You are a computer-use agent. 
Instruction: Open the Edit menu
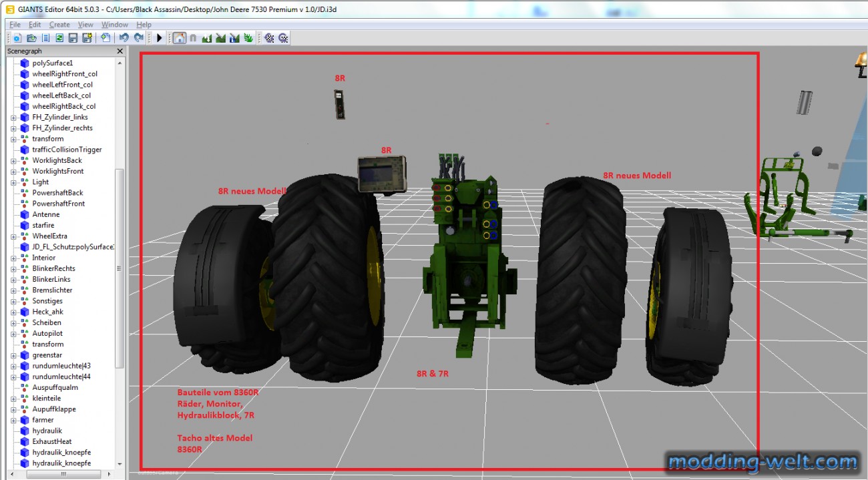pos(35,25)
